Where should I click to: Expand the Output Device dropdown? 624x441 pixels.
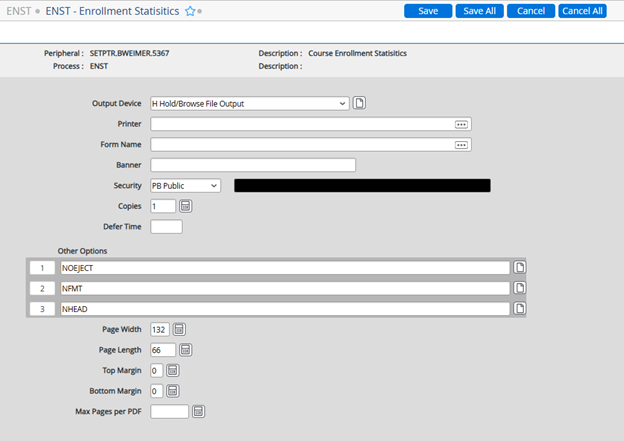[x=342, y=103]
